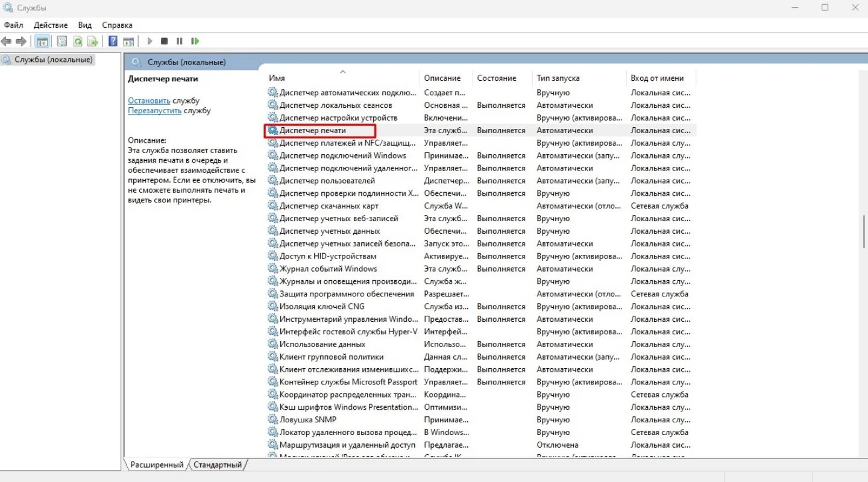Open the blue Help question-mark icon

point(113,41)
